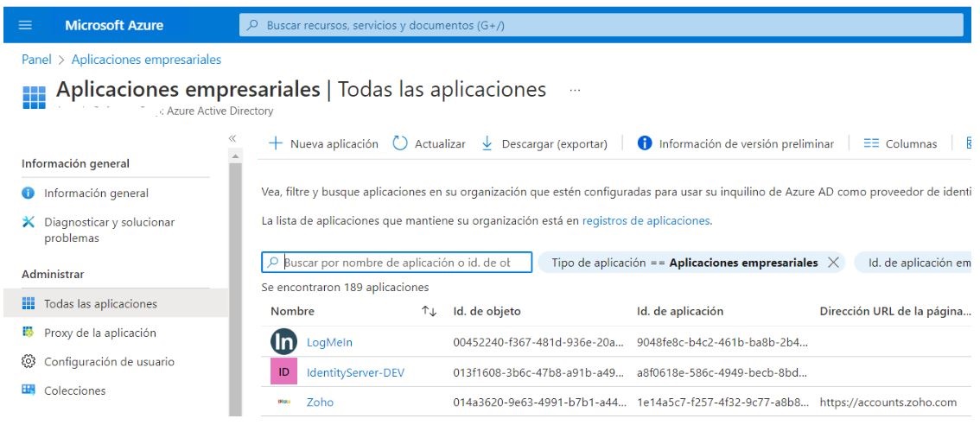The height and width of the screenshot is (425, 980).
Task: Edit the Tipo de aplicación filter pill
Action: [684, 263]
